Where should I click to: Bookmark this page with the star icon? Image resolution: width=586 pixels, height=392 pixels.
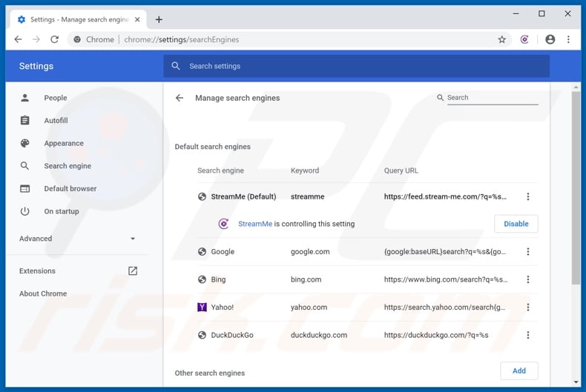coord(502,39)
